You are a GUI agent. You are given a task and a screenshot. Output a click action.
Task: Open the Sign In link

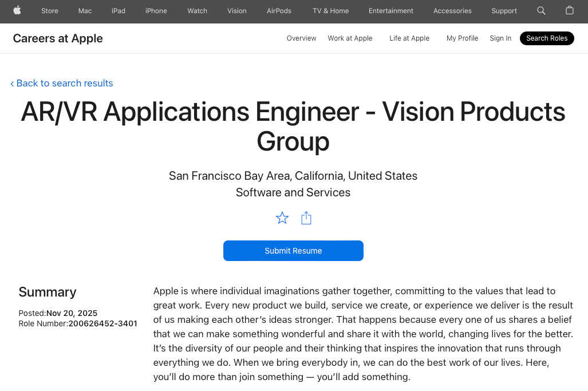tap(500, 38)
